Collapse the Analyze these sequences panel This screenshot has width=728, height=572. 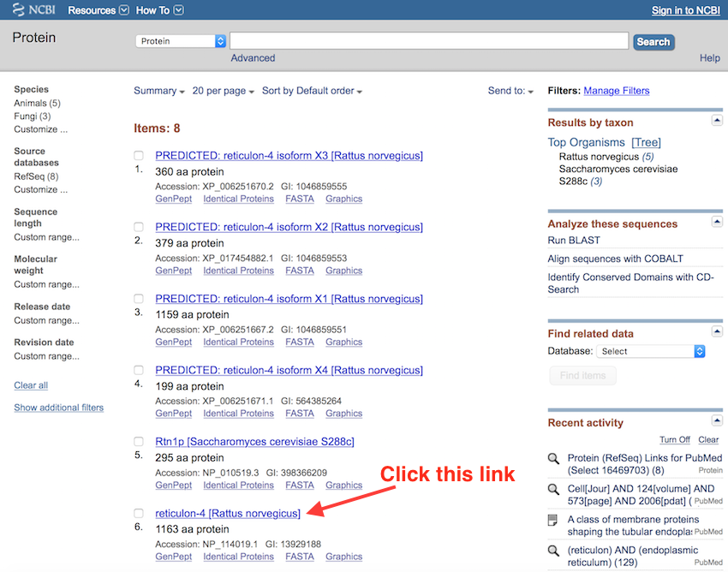[717, 222]
